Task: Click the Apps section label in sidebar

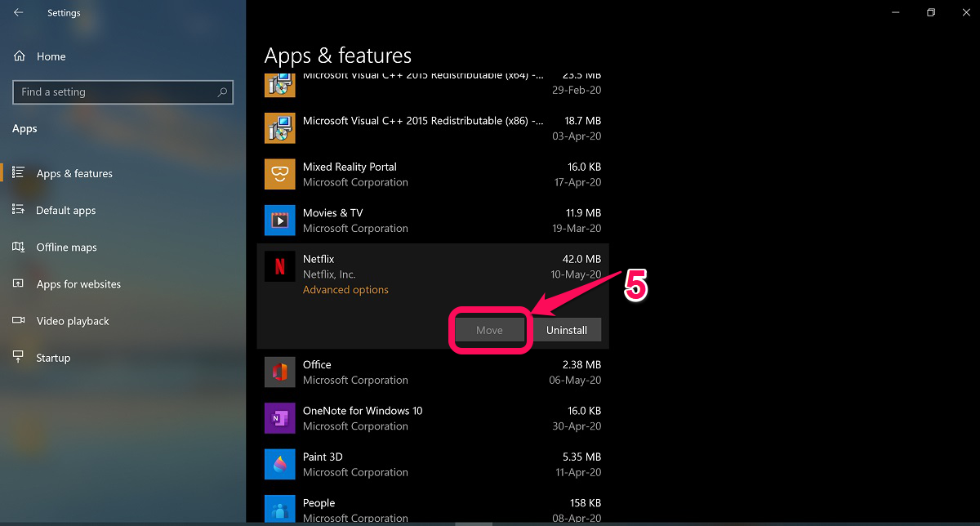Action: point(24,128)
